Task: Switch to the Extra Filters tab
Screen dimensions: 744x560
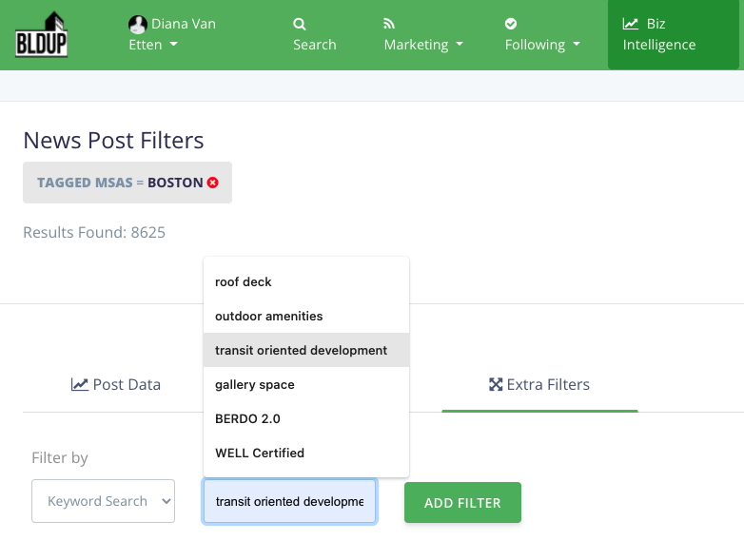Action: point(539,385)
